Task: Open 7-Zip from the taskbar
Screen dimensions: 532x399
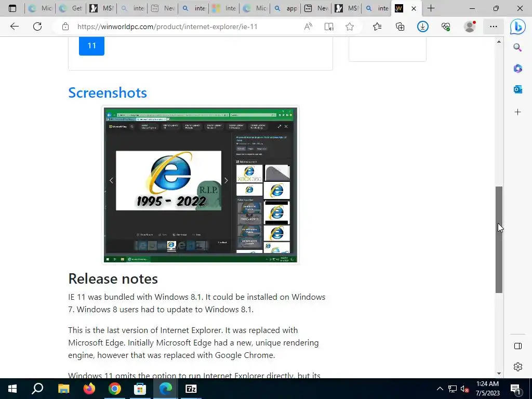Action: [191, 389]
